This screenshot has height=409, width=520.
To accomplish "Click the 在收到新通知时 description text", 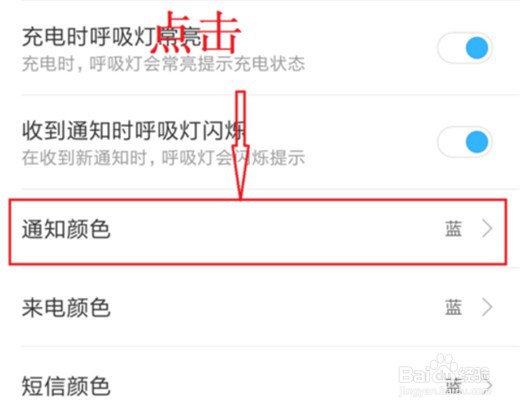I will pos(84,157).
